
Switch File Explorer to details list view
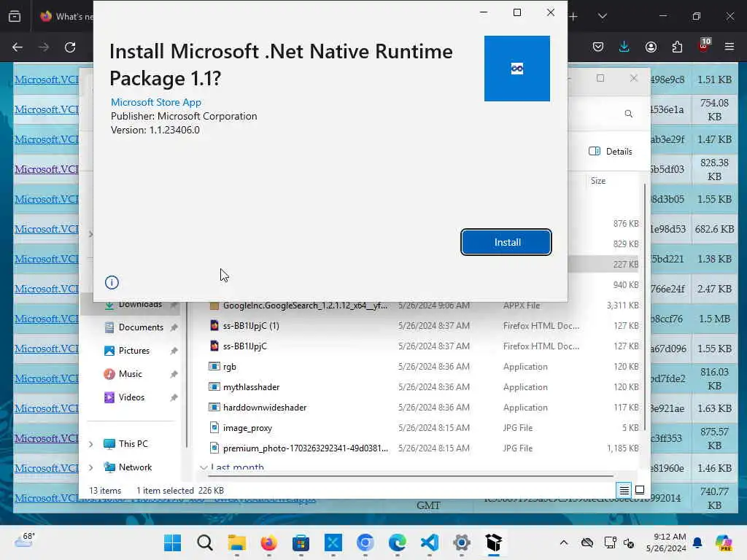pos(624,490)
